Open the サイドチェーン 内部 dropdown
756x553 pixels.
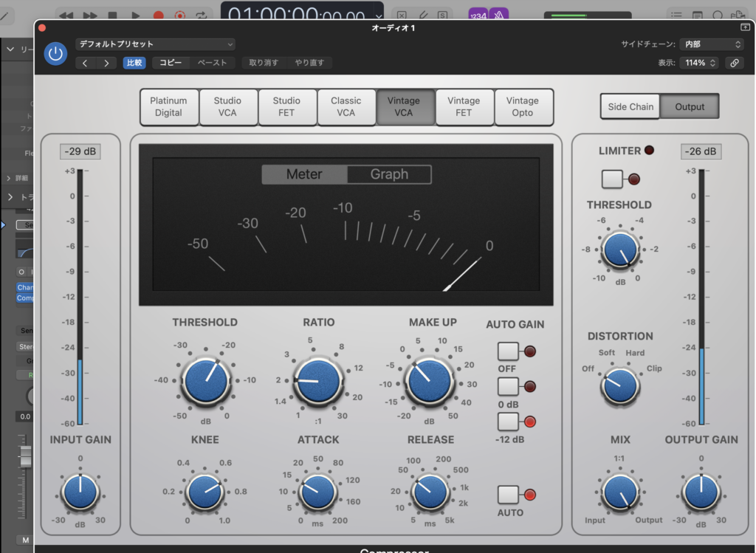pyautogui.click(x=712, y=44)
